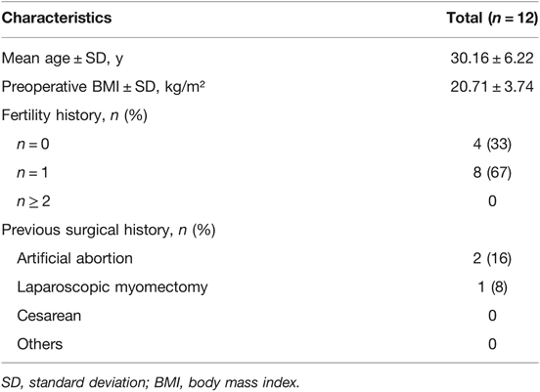Select the value 4 (33)
The image size is (540, 392).
[x=492, y=144]
